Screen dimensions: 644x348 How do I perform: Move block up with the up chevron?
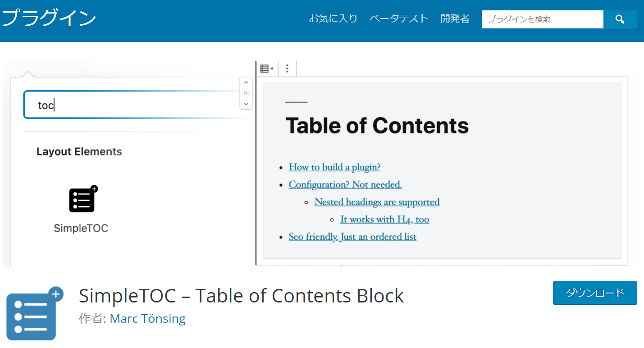(246, 82)
